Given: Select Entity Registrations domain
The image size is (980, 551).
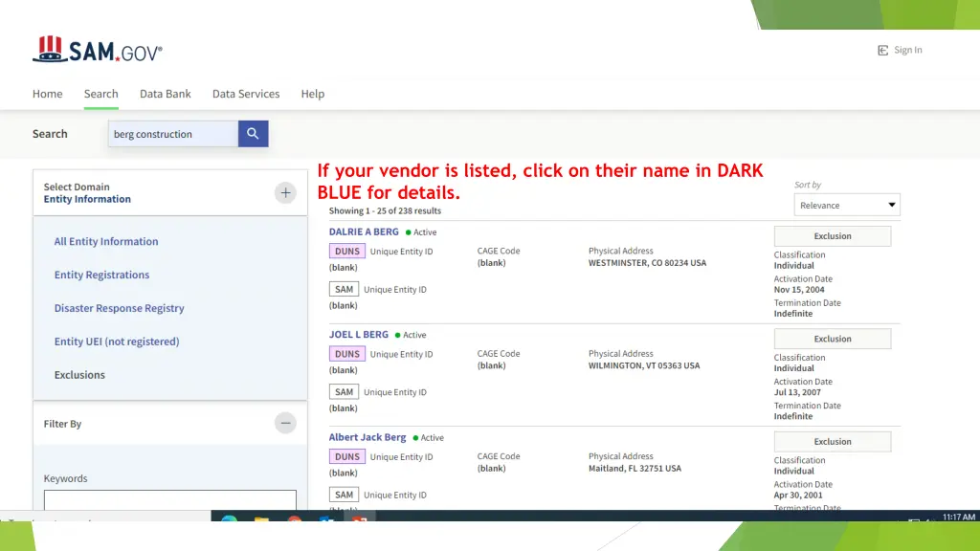Looking at the screenshot, I should (101, 275).
